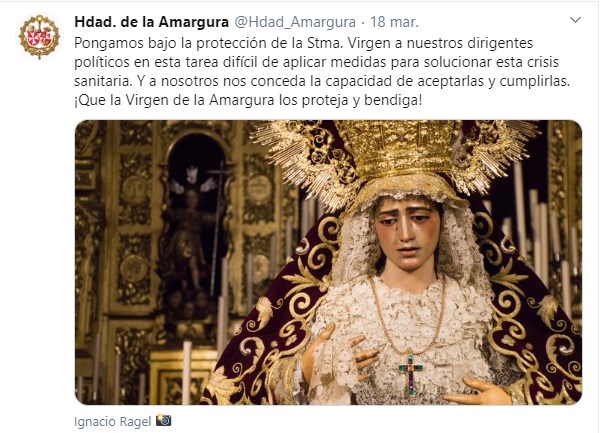This screenshot has height=433, width=601.
Task: Open the Virgin statue photo attachment
Action: [x=328, y=262]
